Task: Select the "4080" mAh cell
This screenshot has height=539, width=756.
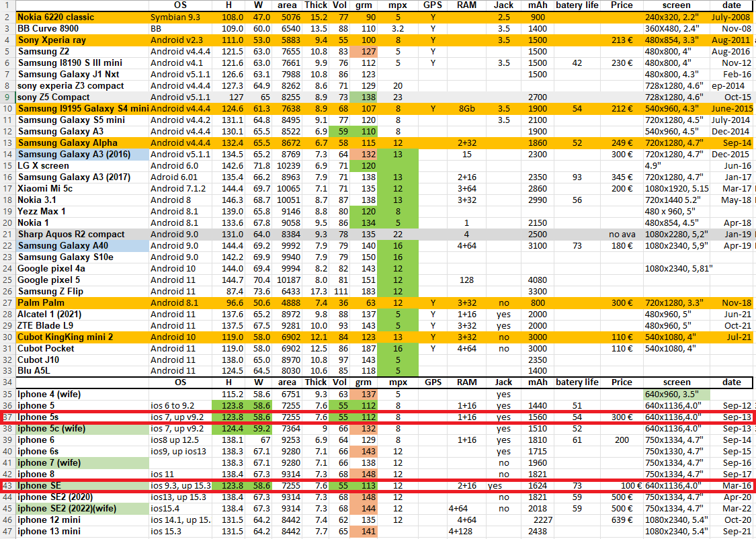Action: pos(537,280)
